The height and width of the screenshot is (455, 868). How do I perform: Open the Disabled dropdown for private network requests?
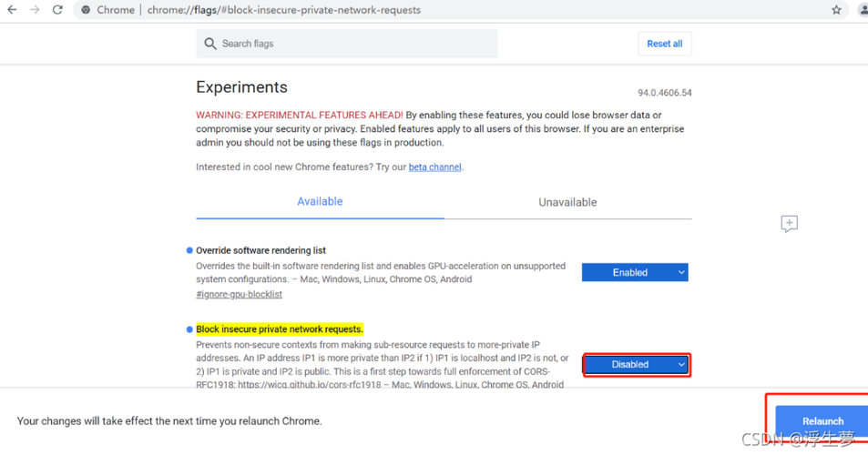tap(636, 365)
